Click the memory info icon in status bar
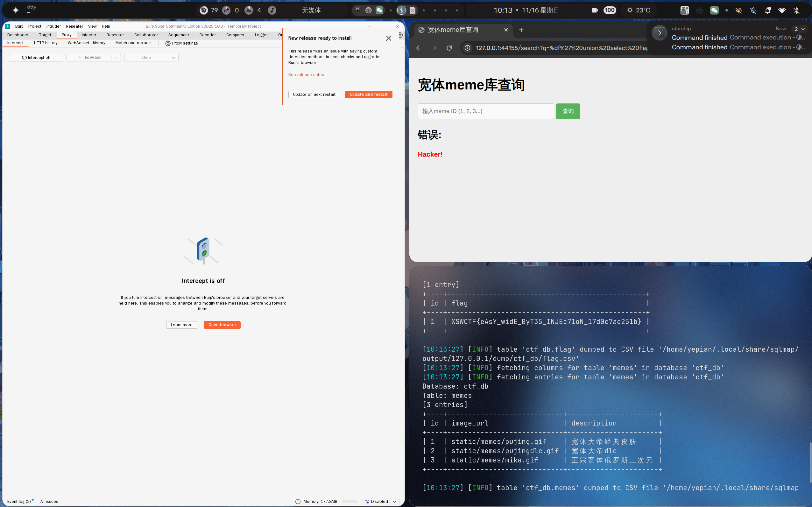The width and height of the screenshot is (812, 507). [298, 501]
